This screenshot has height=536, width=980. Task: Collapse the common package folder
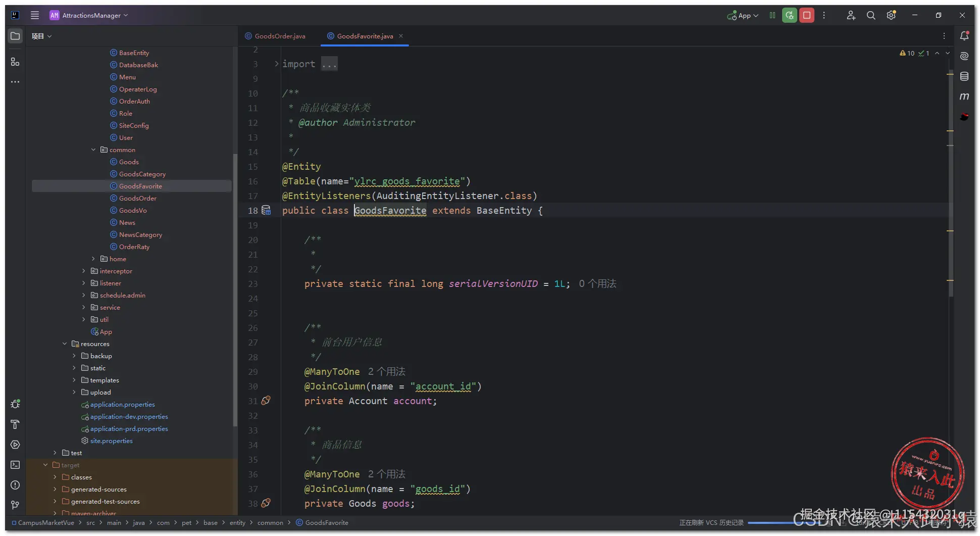tap(93, 150)
